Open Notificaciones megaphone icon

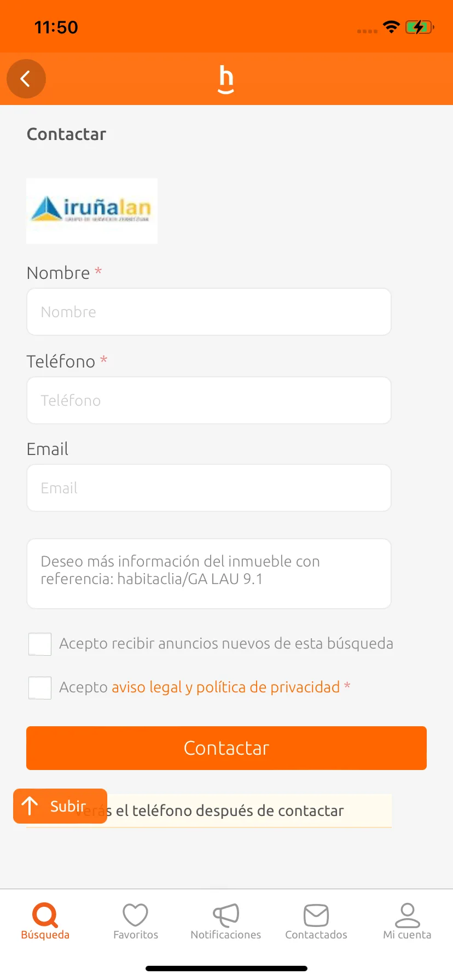click(226, 921)
